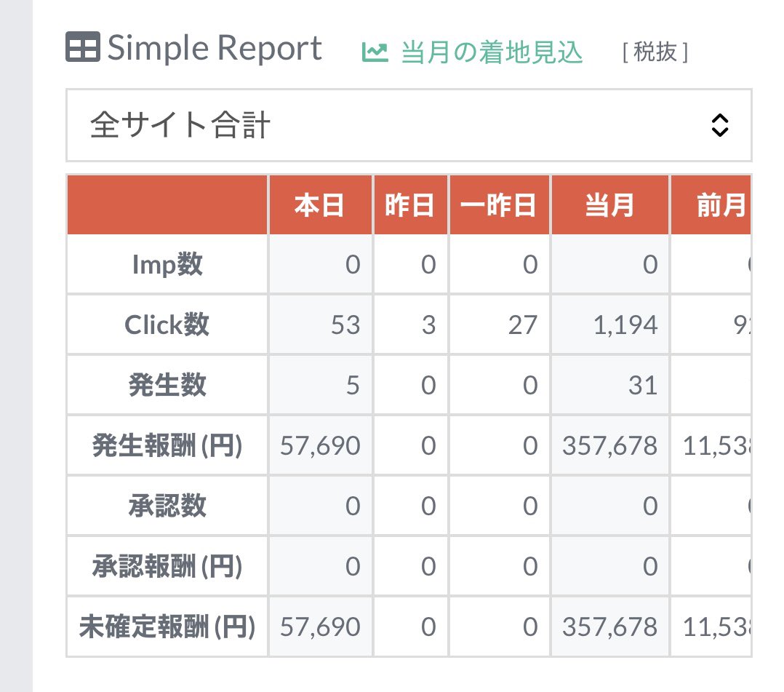Click the 承認報酬(円) row label
Image resolution: width=784 pixels, height=692 pixels.
[167, 566]
